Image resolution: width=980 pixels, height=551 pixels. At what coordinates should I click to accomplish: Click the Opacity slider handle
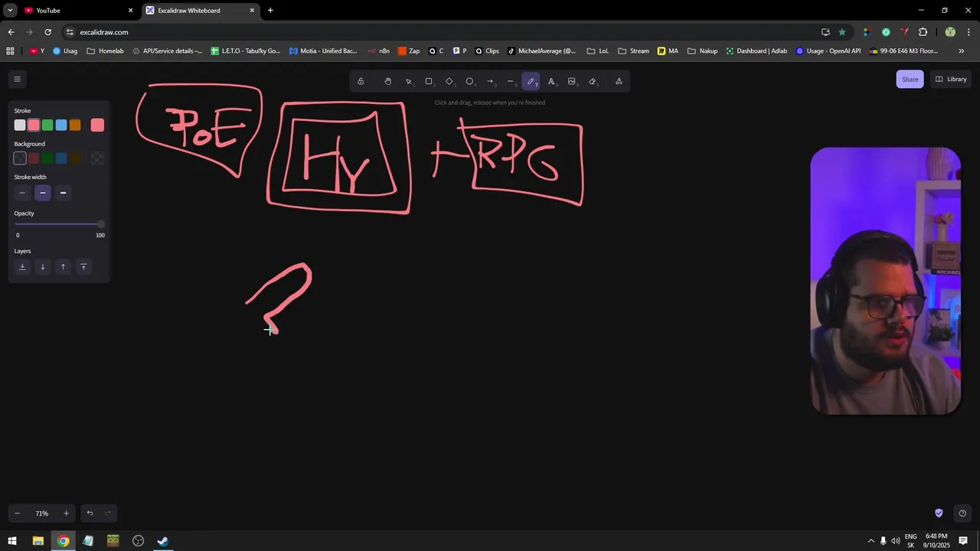[100, 224]
